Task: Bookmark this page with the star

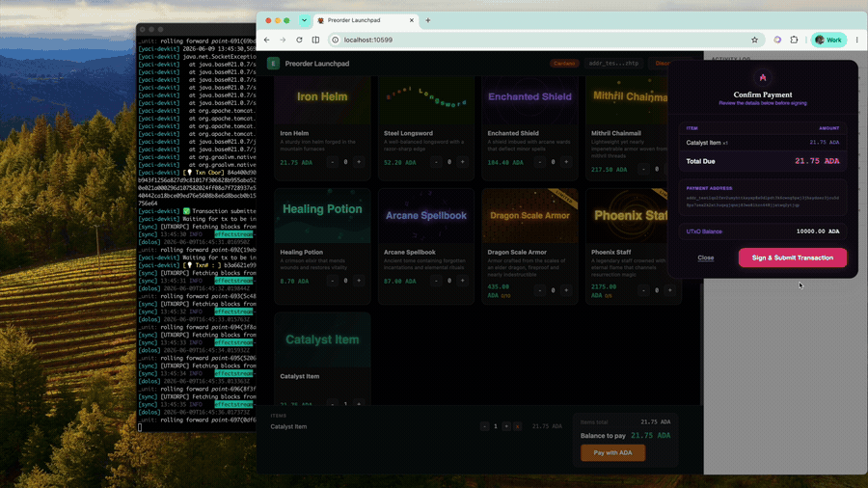Action: coord(754,40)
